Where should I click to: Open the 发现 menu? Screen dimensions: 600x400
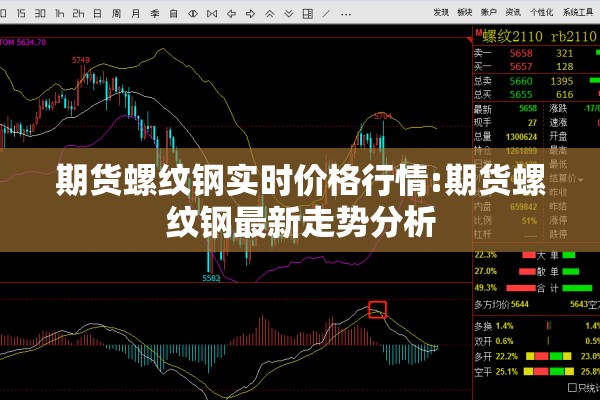[x=441, y=12]
